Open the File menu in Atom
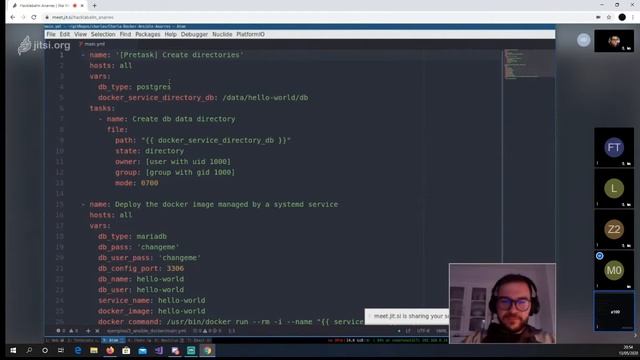This screenshot has height=360, width=640. (51, 34)
